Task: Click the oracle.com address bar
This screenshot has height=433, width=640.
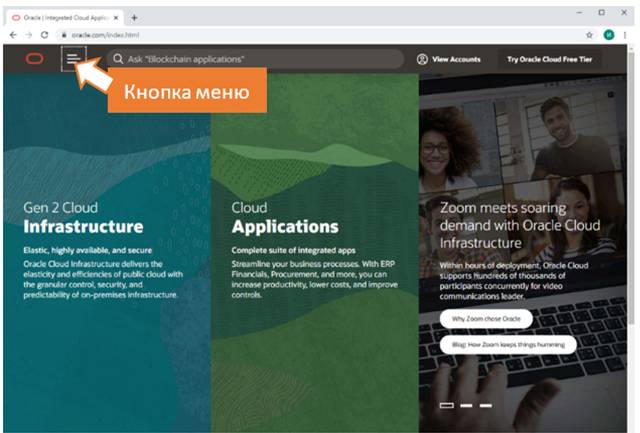Action: point(300,34)
